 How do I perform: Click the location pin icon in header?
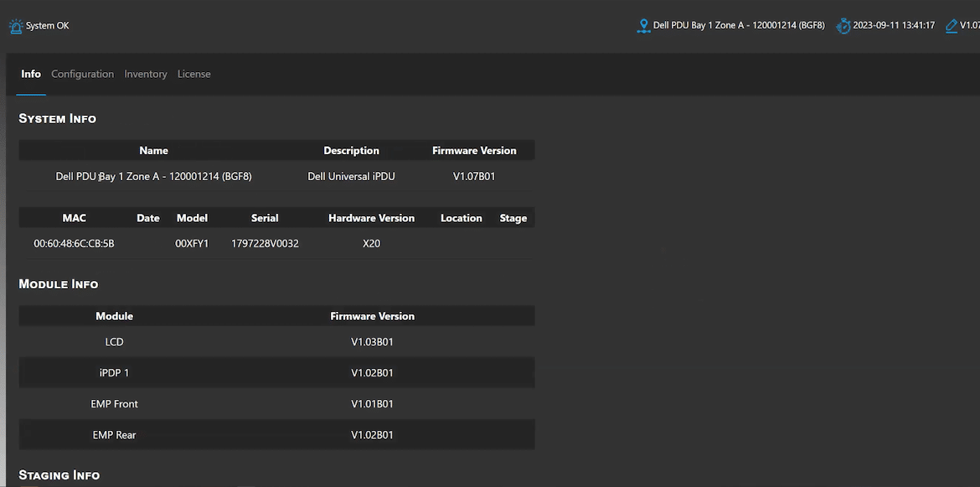[x=643, y=26]
